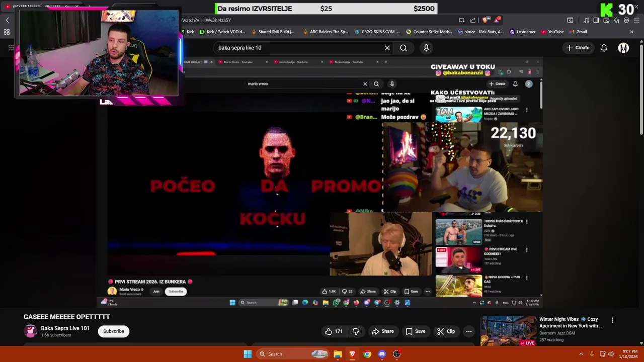The height and width of the screenshot is (362, 644).
Task: Open Baka Sepra Live 101 channel name
Action: pyautogui.click(x=65, y=328)
